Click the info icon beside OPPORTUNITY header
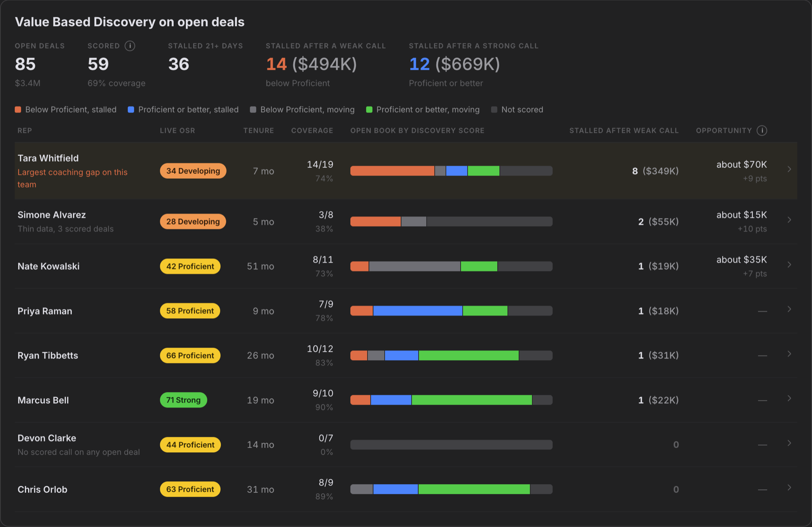 coord(762,130)
